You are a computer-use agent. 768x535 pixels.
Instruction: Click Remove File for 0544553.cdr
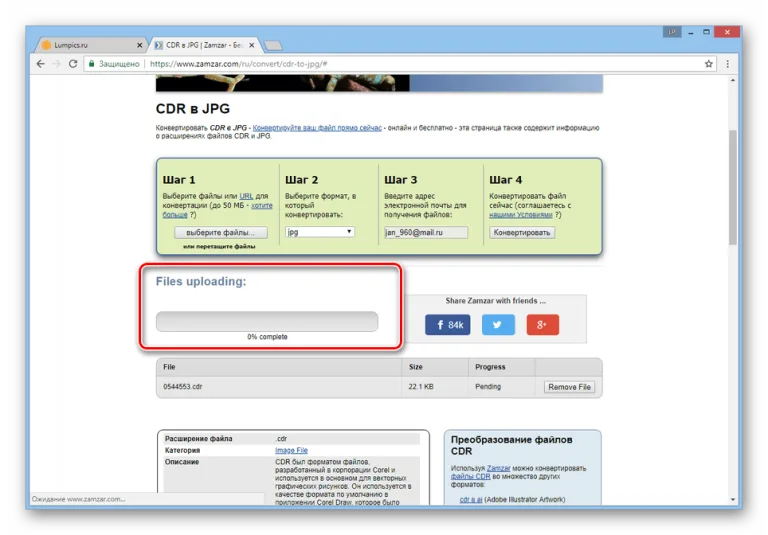(x=569, y=387)
